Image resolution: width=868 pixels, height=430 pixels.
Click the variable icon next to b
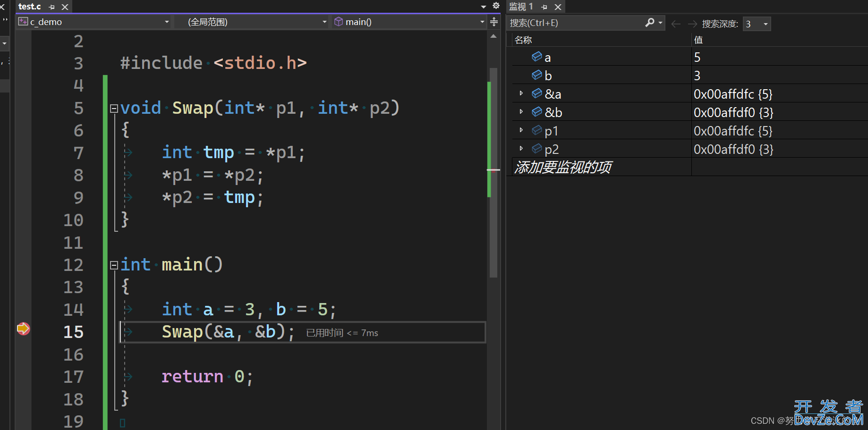tap(537, 75)
